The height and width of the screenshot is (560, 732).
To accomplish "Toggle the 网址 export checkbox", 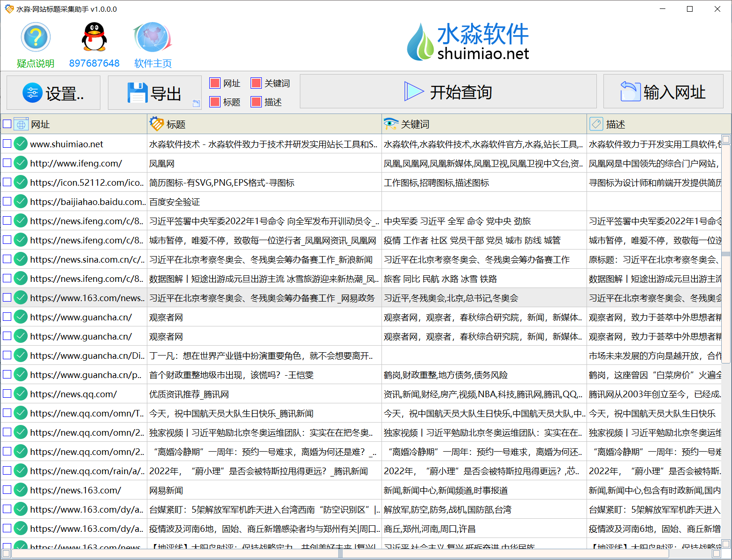I will pyautogui.click(x=215, y=83).
